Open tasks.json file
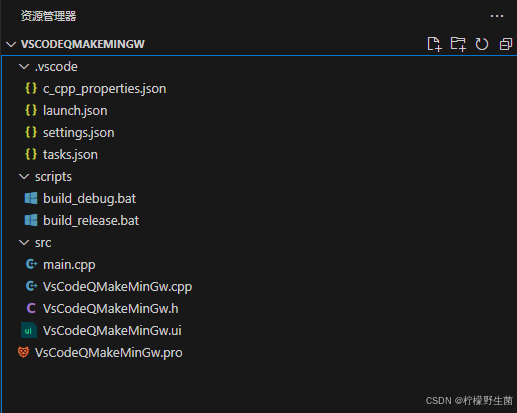 point(70,155)
